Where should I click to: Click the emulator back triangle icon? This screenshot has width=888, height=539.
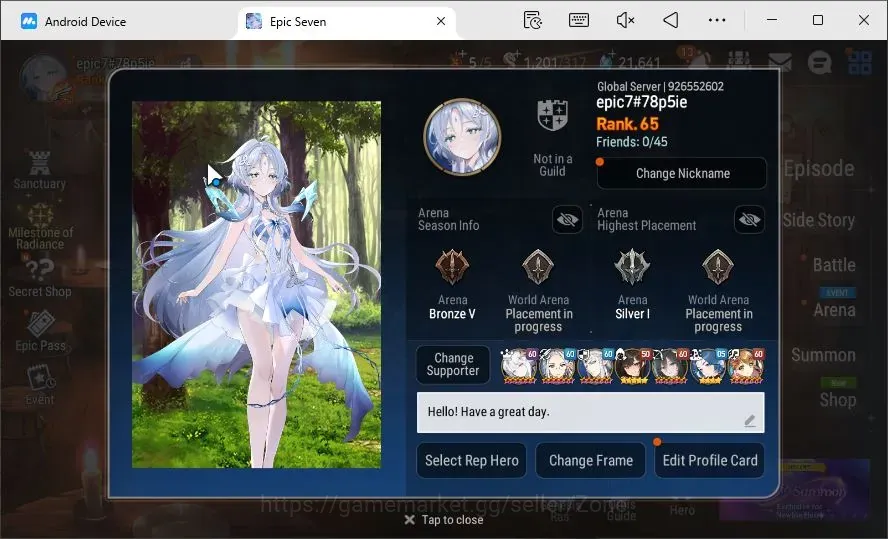click(671, 20)
